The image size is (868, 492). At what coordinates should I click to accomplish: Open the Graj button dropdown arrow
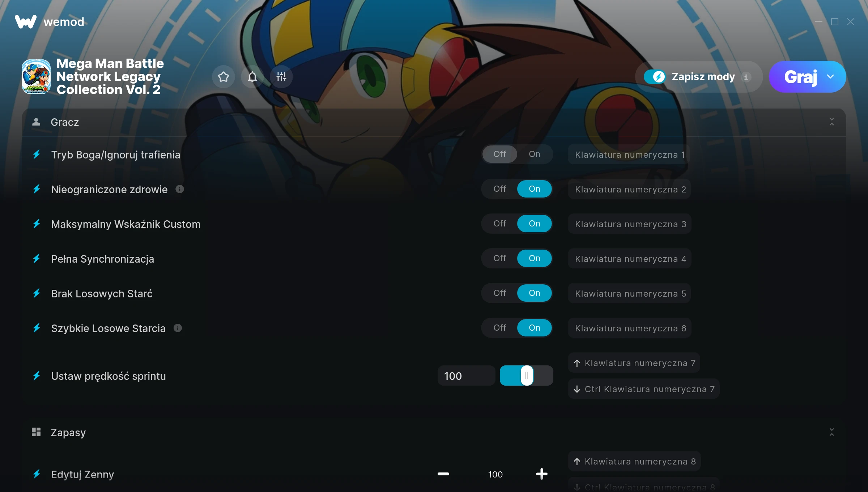click(830, 77)
